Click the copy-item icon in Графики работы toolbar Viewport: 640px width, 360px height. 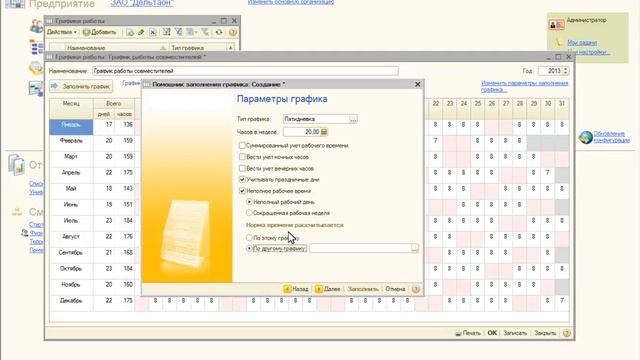130,32
